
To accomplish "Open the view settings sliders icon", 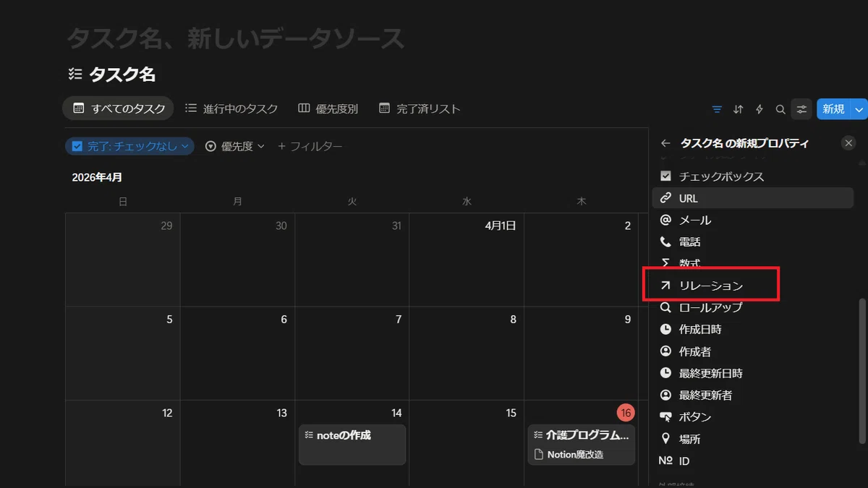I will [x=801, y=109].
